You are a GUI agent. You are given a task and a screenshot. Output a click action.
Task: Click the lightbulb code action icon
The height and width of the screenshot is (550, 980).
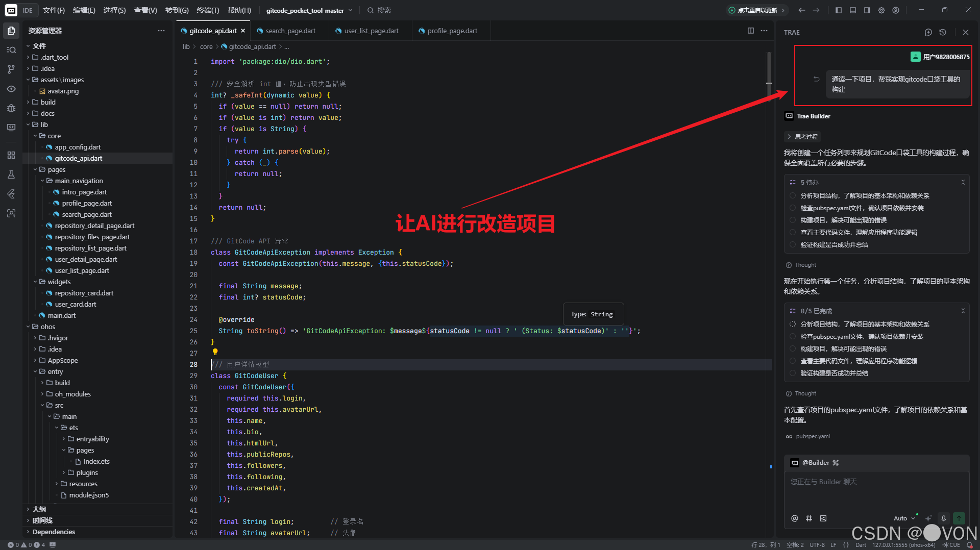point(215,352)
